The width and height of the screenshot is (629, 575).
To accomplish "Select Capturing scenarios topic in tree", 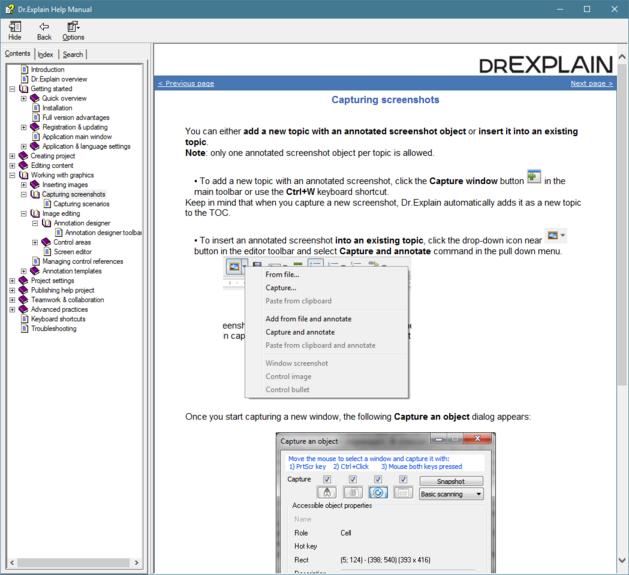I will tap(81, 204).
